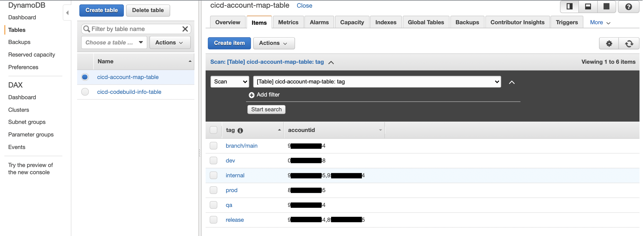
Task: Click the tag column info icon
Action: point(240,131)
